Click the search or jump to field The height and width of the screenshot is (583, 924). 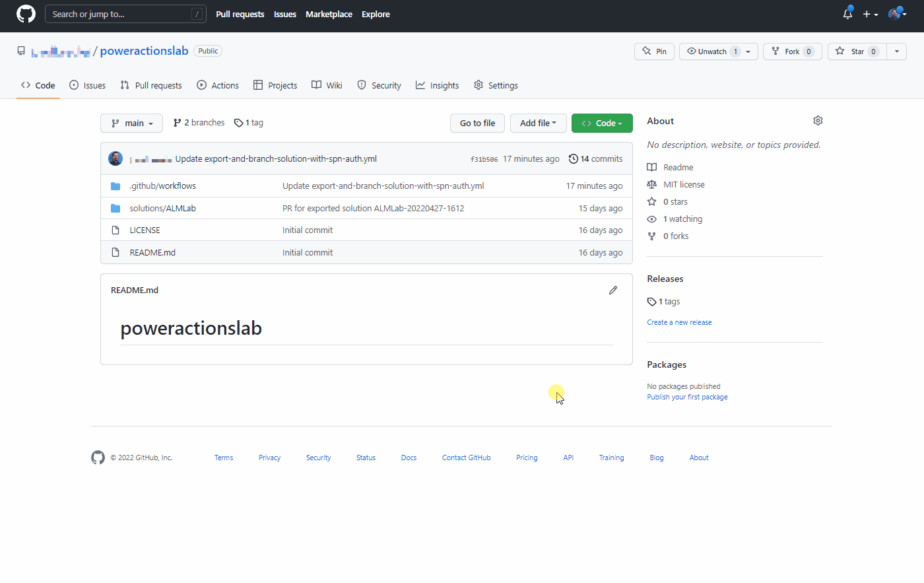[x=125, y=13]
